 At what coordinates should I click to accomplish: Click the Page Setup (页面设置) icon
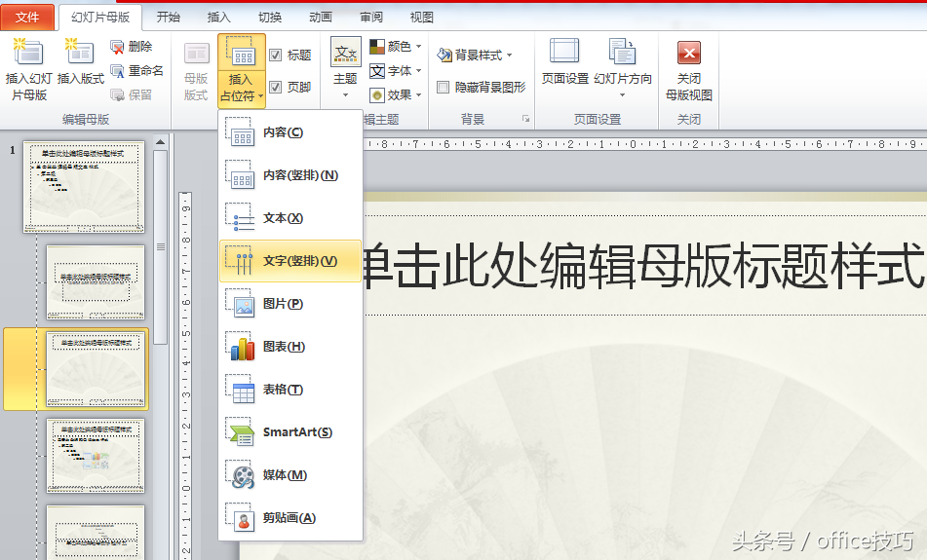tap(564, 52)
